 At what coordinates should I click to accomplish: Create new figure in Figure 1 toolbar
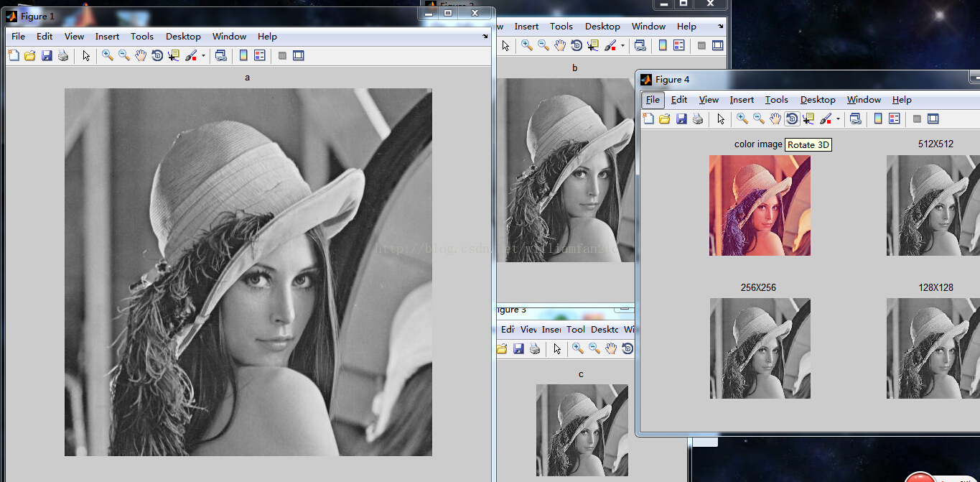[14, 55]
